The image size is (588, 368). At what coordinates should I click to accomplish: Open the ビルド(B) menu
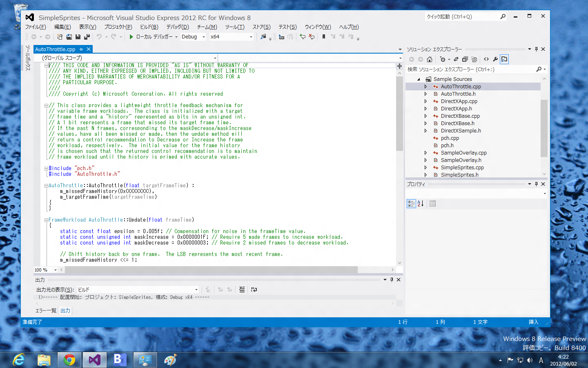point(149,27)
